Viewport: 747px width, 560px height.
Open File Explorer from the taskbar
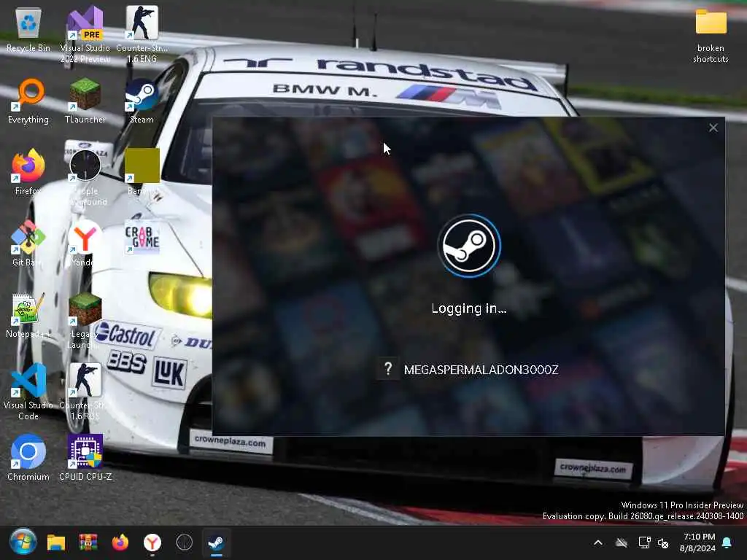(56, 542)
